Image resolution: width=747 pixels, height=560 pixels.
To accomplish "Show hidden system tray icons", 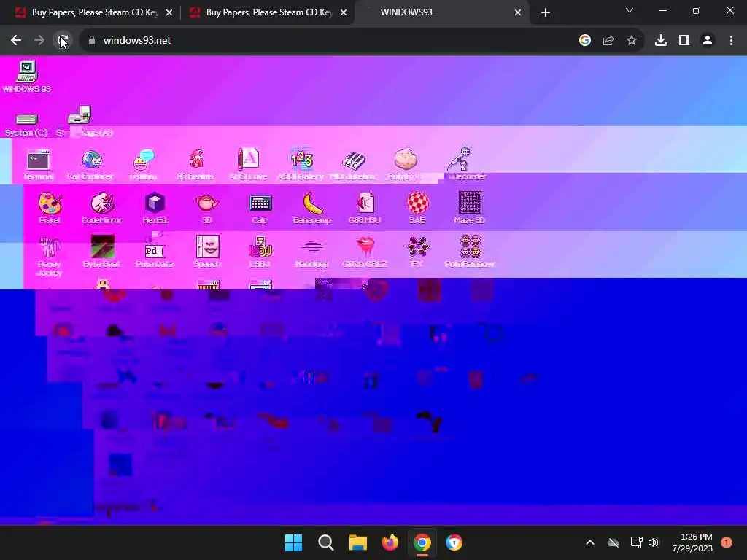I will (589, 542).
